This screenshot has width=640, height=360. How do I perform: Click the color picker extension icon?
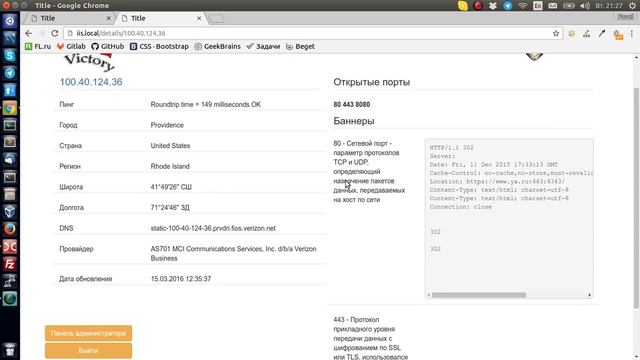[602, 34]
